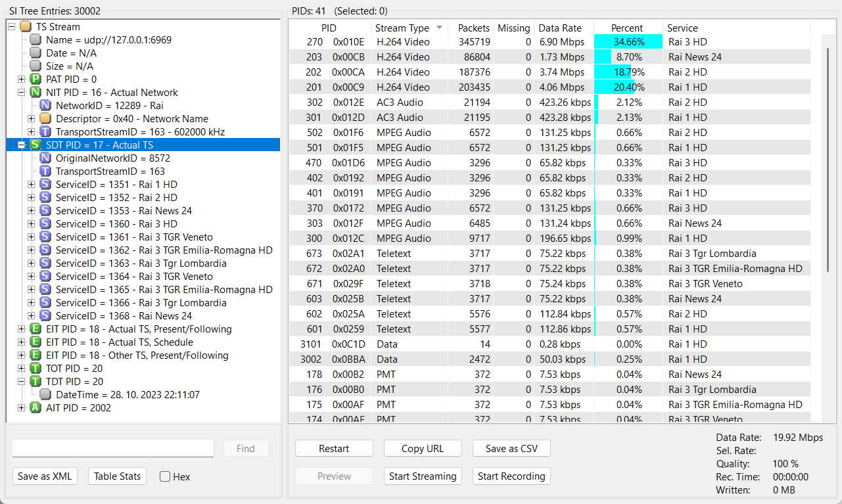Click the S icon of ServiceID = 1353 - Rai News 24

(45, 211)
